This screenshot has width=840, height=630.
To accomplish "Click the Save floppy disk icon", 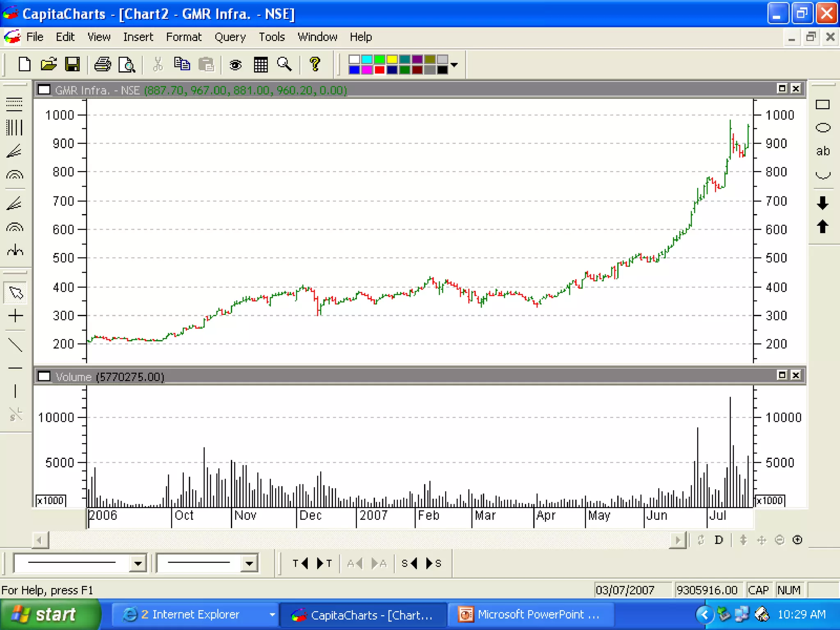I will [73, 64].
